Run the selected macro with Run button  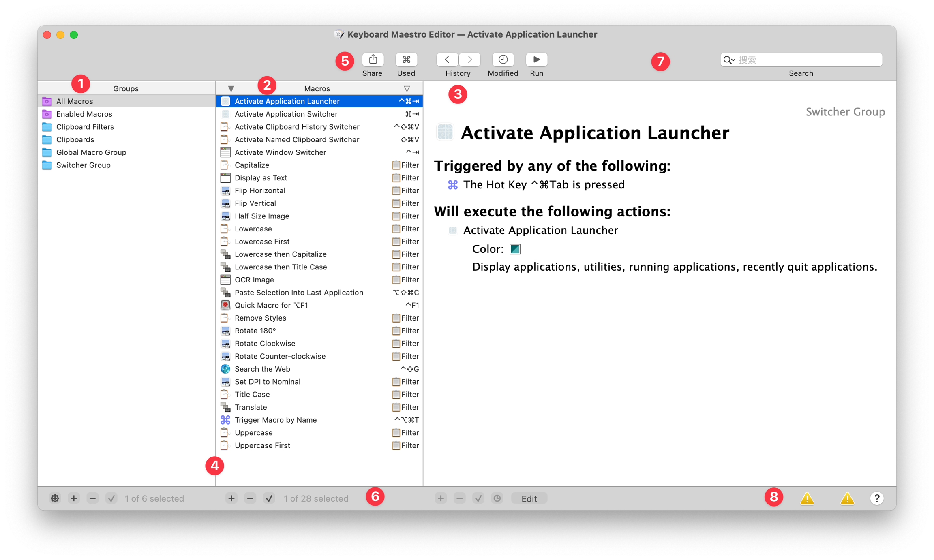536,60
